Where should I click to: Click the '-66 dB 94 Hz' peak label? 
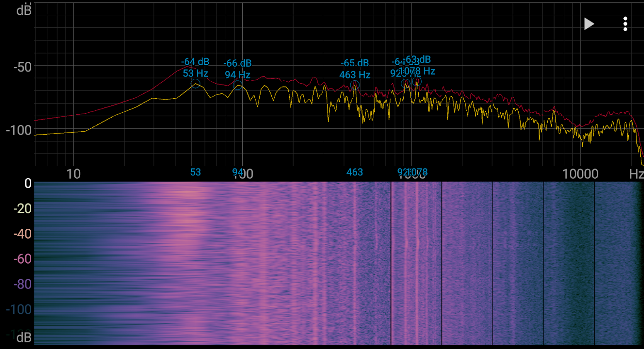pos(237,69)
